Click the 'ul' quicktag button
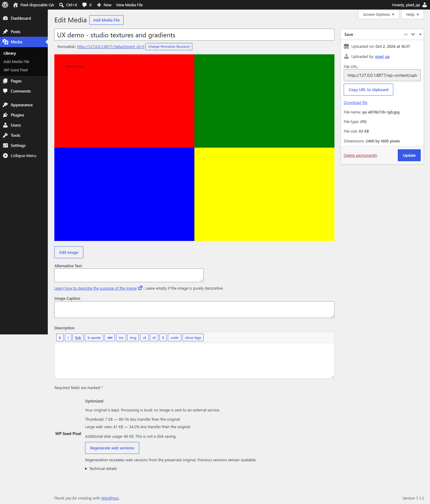The height and width of the screenshot is (504, 430). (144, 337)
